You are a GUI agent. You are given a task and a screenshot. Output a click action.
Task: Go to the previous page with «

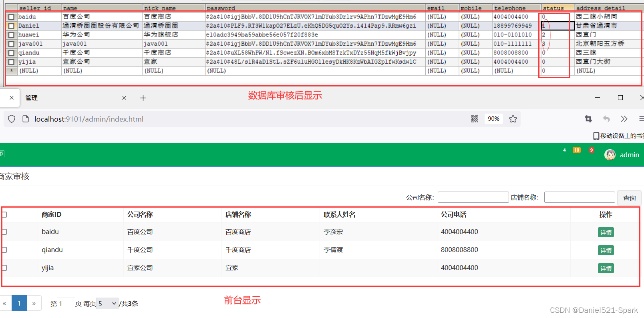4,303
